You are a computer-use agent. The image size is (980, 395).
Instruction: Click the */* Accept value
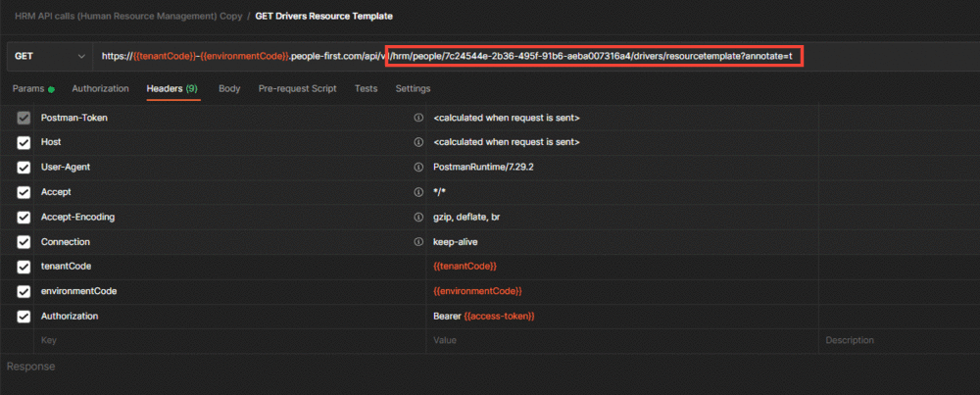pyautogui.click(x=439, y=192)
